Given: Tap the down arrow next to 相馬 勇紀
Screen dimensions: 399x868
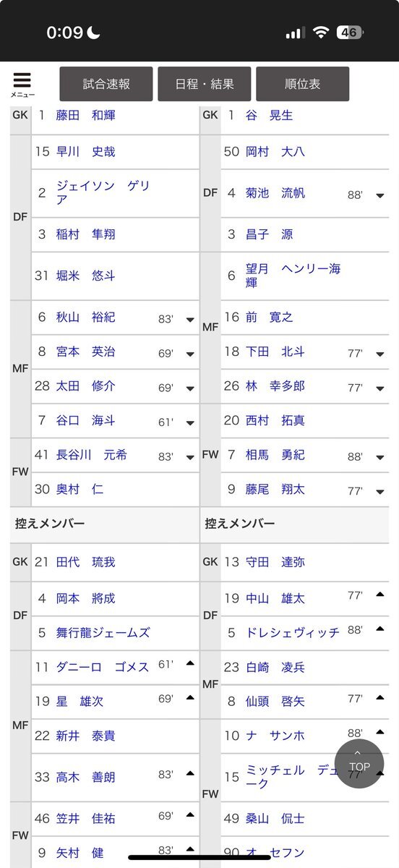Looking at the screenshot, I should click(379, 457).
